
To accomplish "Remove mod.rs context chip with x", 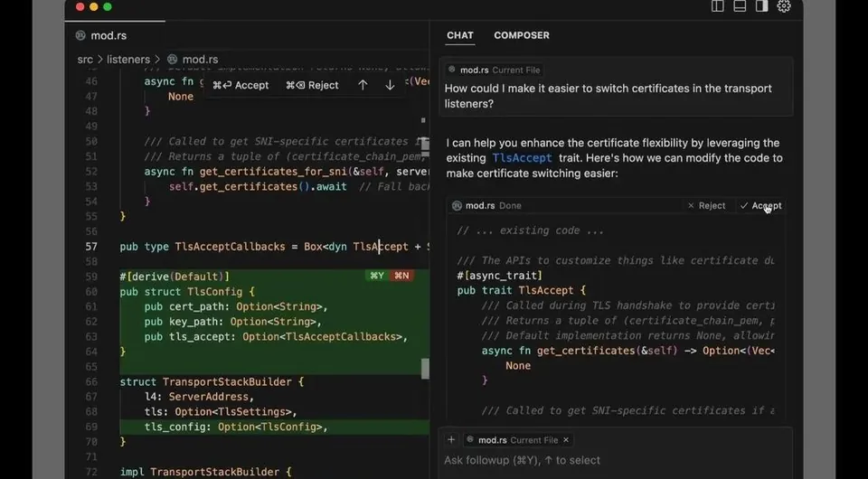I will tap(566, 440).
